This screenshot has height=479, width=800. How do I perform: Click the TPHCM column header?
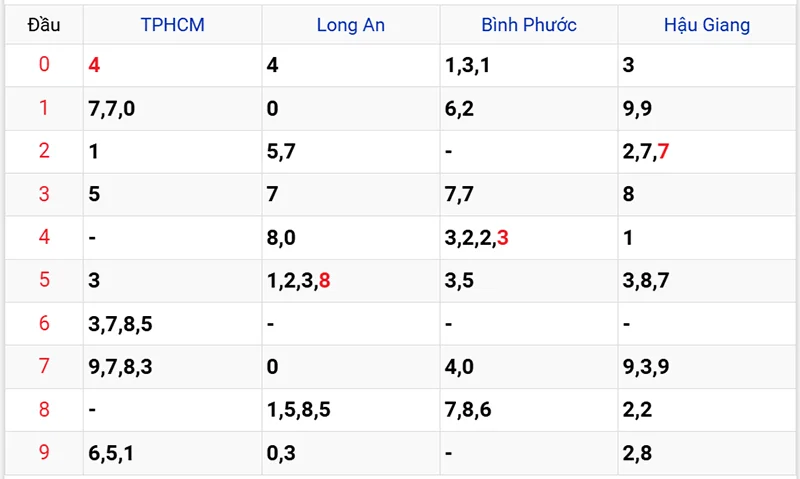coord(172,25)
